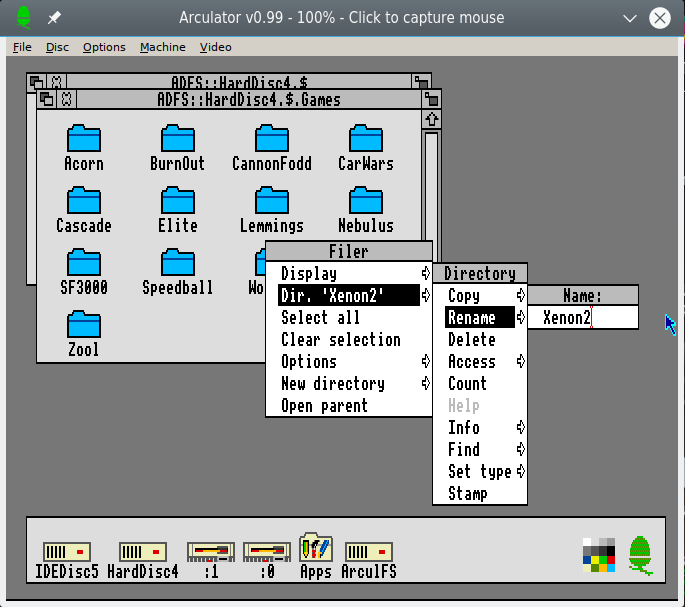The image size is (685, 607).
Task: Expand the Display submenu in Filer menu
Action: pos(425,274)
